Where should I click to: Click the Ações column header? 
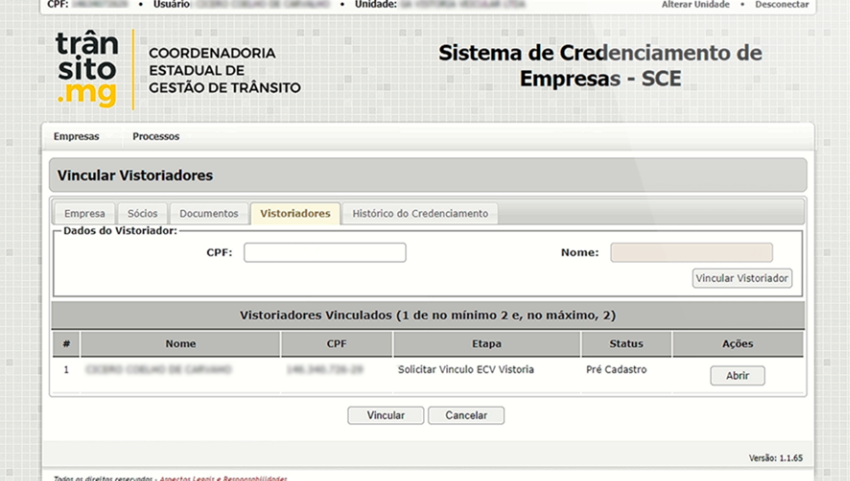coord(738,344)
